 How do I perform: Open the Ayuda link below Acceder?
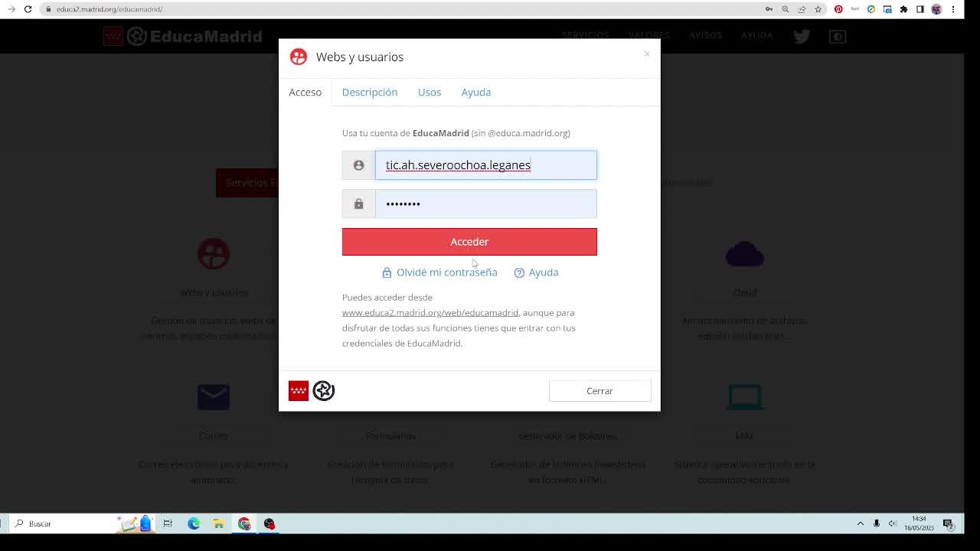tap(536, 272)
